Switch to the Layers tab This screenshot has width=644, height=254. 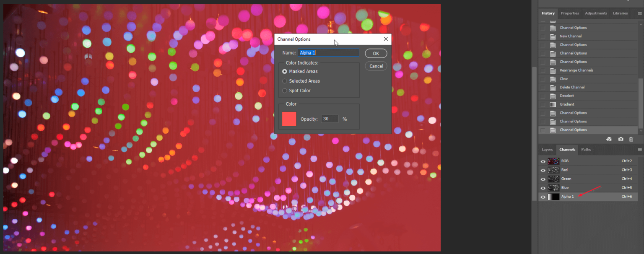tap(547, 150)
